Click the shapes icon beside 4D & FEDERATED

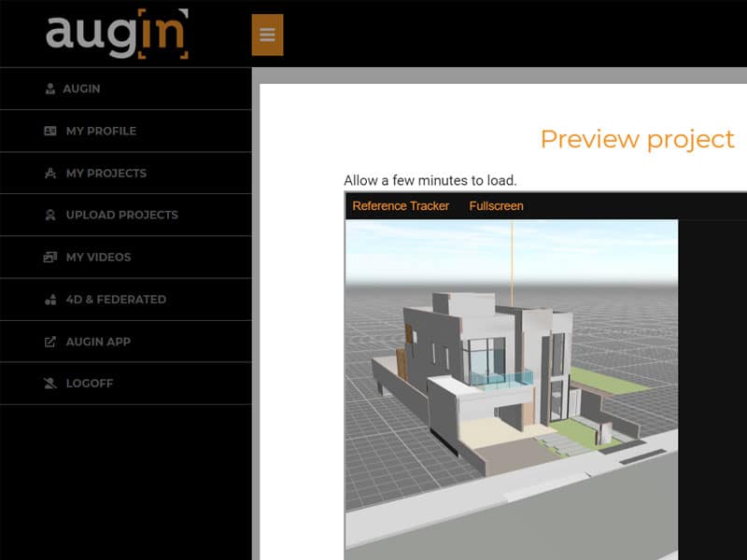coord(50,300)
